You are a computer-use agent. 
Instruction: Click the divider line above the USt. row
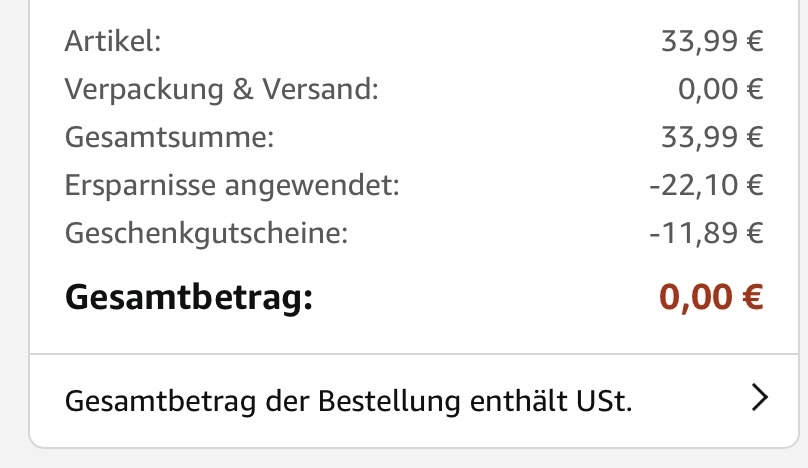(414, 354)
